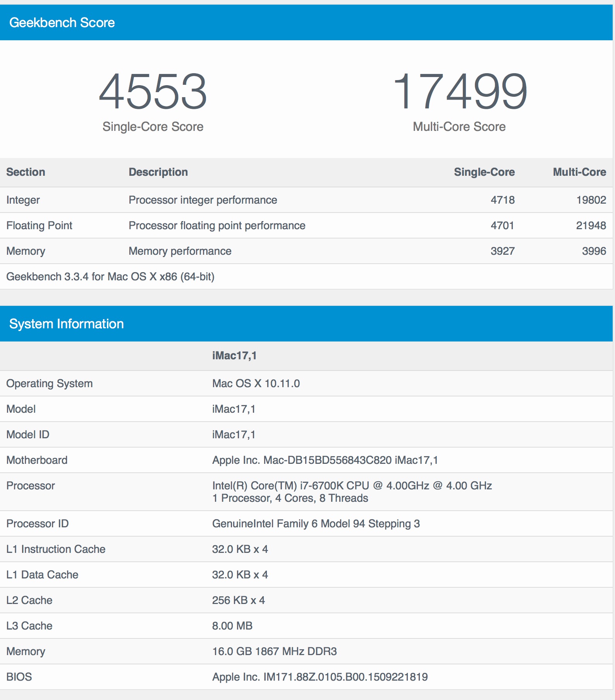Click 'Processor integer performance' description

203,200
